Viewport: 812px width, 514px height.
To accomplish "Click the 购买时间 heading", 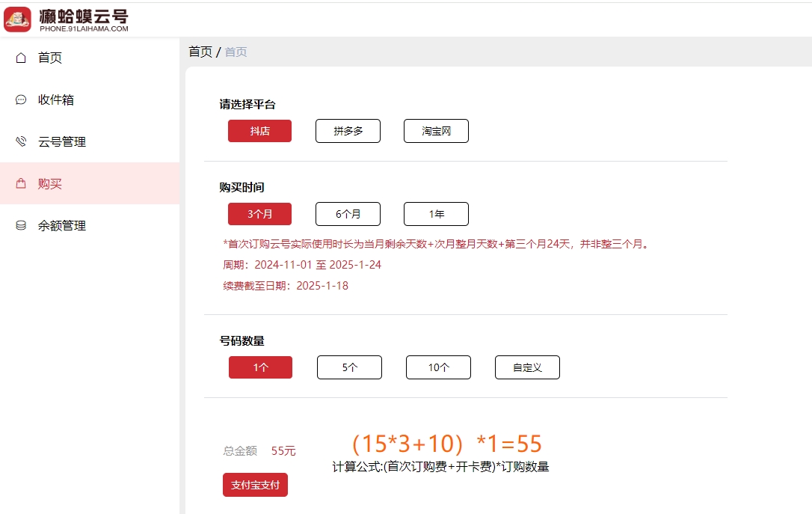I will 242,187.
